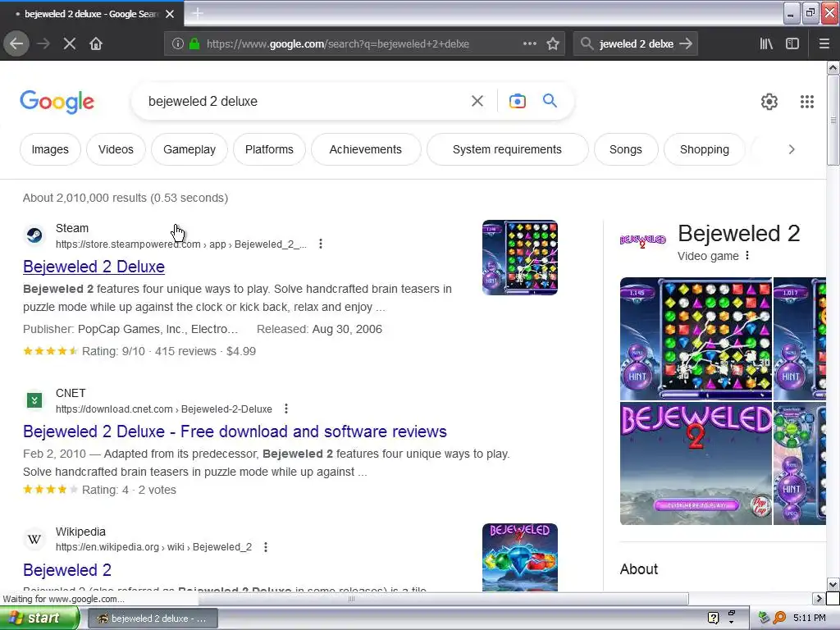
Task: Click the Wikipedia W favicon
Action: [34, 538]
